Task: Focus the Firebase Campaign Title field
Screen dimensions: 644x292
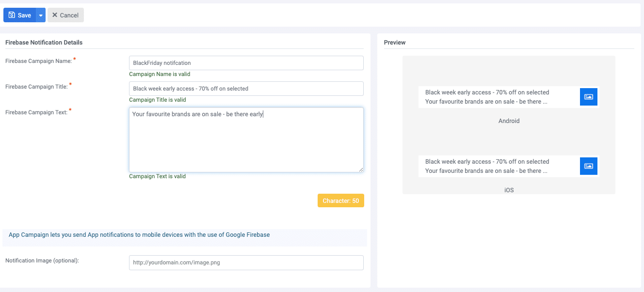Action: point(246,89)
